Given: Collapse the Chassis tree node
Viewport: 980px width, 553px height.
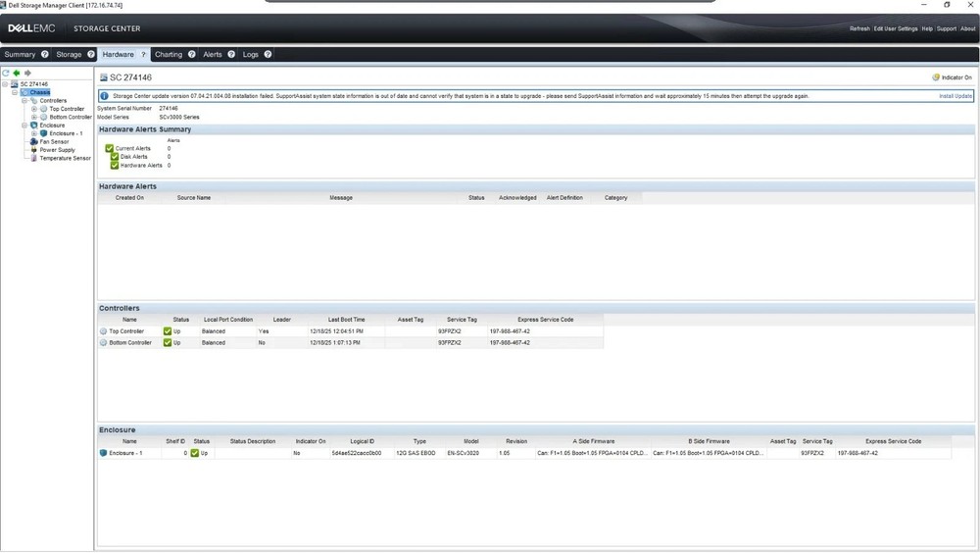Looking at the screenshot, I should 15,92.
